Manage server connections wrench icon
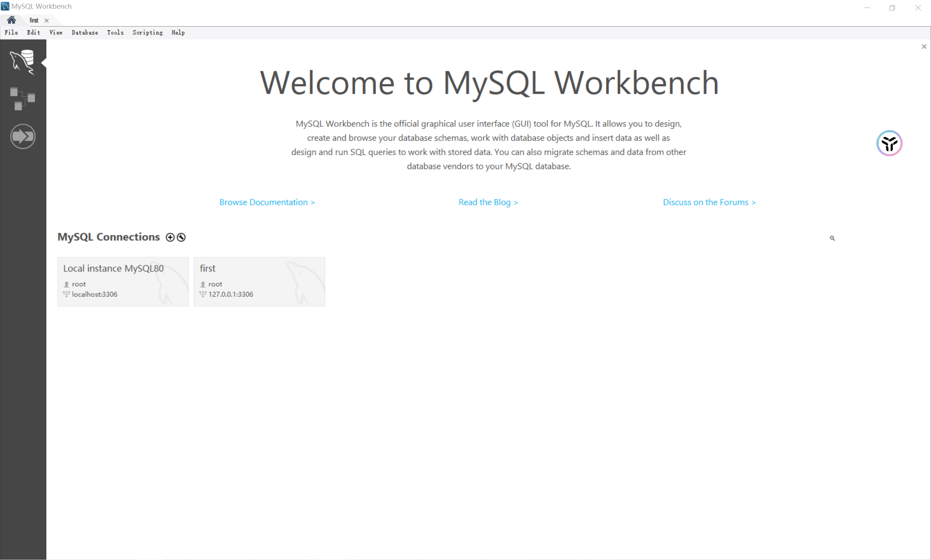931x560 pixels. [181, 237]
